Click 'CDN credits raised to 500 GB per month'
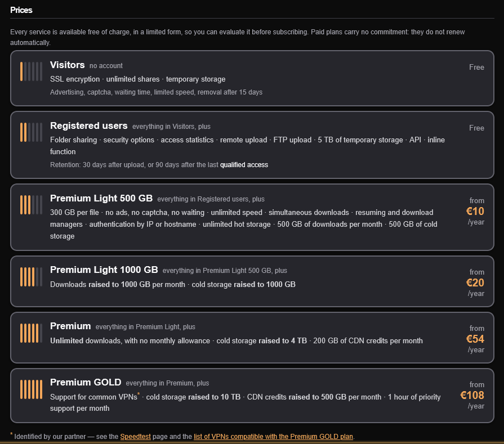 [314, 397]
